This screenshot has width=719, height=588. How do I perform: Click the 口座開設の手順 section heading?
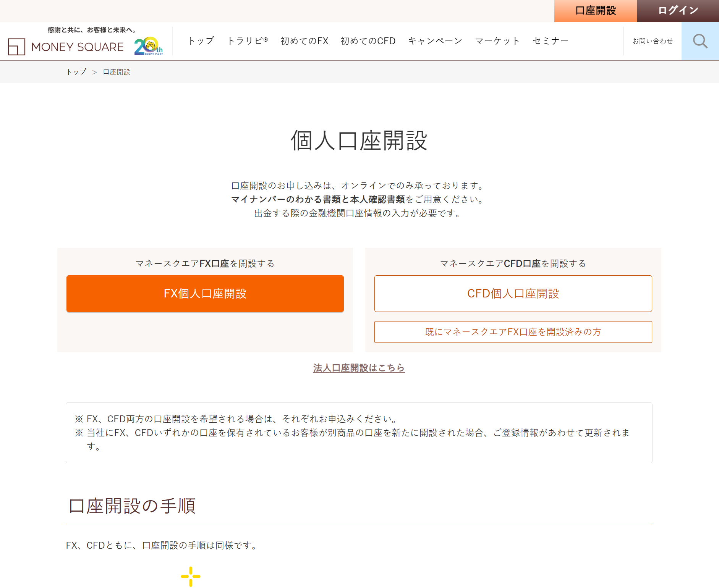[x=132, y=506]
